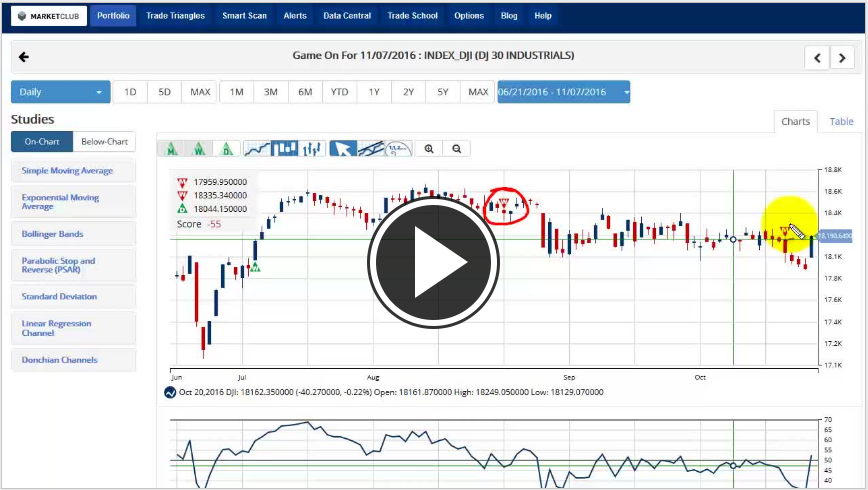868x490 pixels.
Task: Select the On-Chart studies toggle
Action: (x=42, y=142)
